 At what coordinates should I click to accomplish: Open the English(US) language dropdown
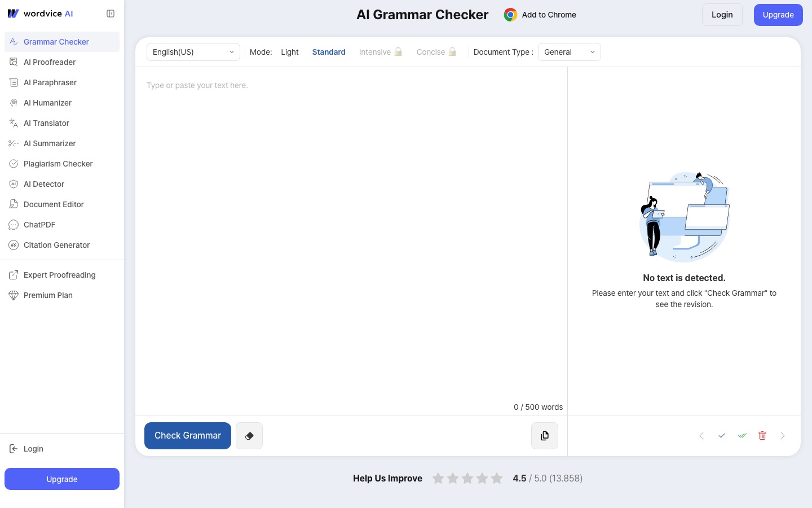pyautogui.click(x=193, y=52)
